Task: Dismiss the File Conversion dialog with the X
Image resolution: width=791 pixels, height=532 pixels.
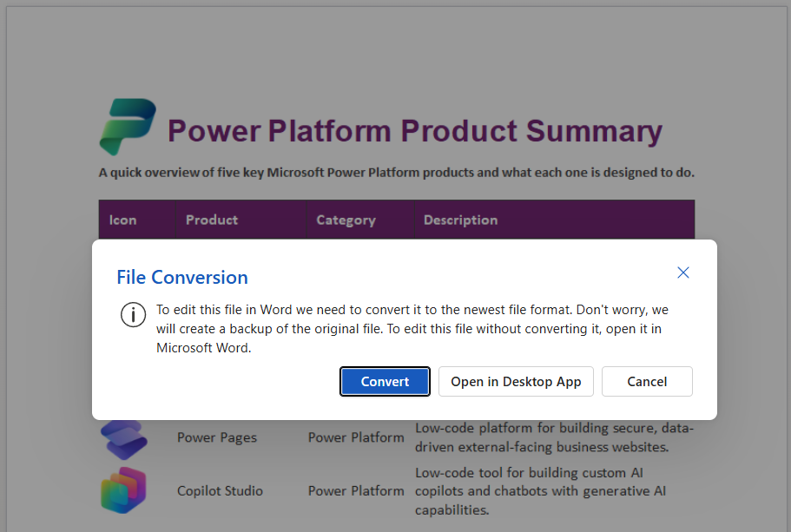Action: click(x=683, y=273)
